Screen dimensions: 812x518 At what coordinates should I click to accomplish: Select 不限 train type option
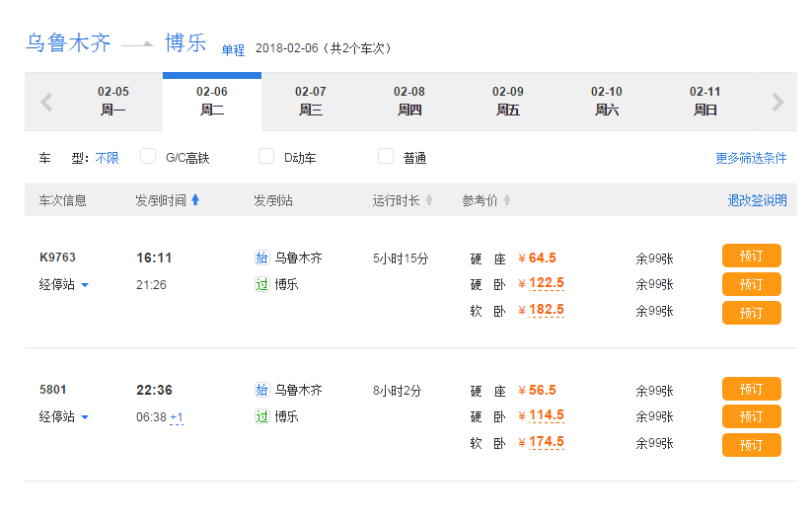[107, 158]
